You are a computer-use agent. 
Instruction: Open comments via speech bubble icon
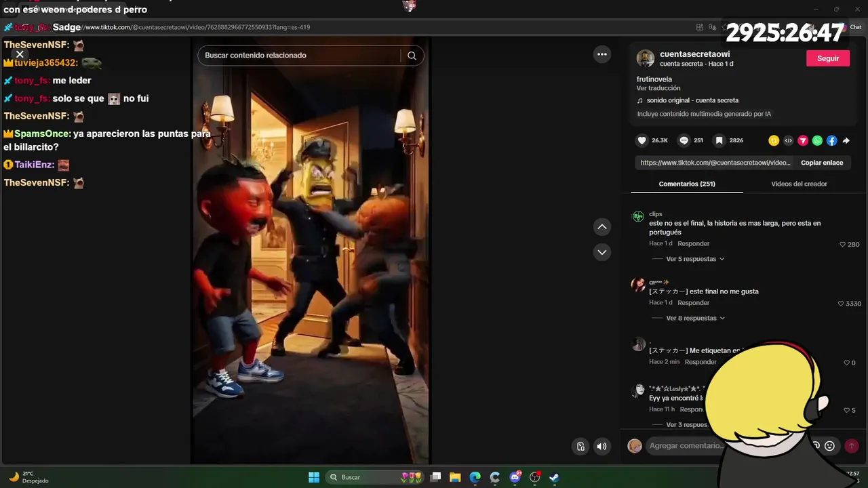pyautogui.click(x=684, y=140)
